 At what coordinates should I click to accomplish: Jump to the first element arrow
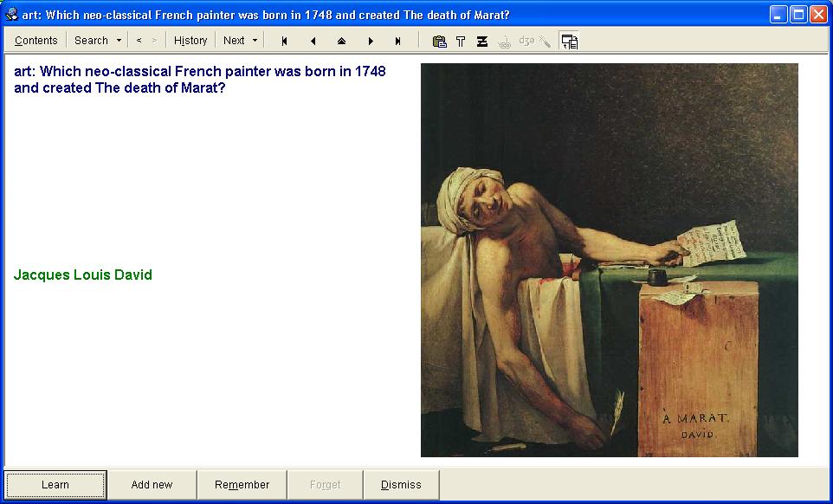(x=284, y=41)
